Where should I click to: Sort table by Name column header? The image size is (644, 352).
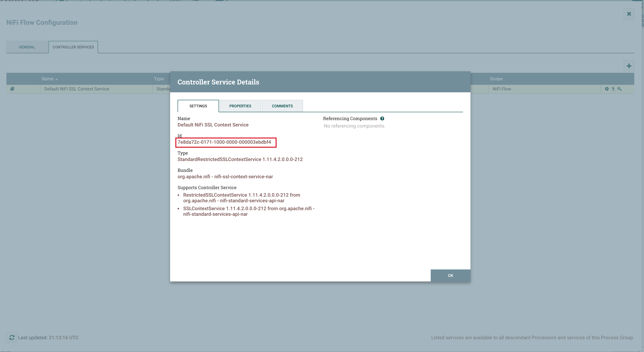[48, 79]
